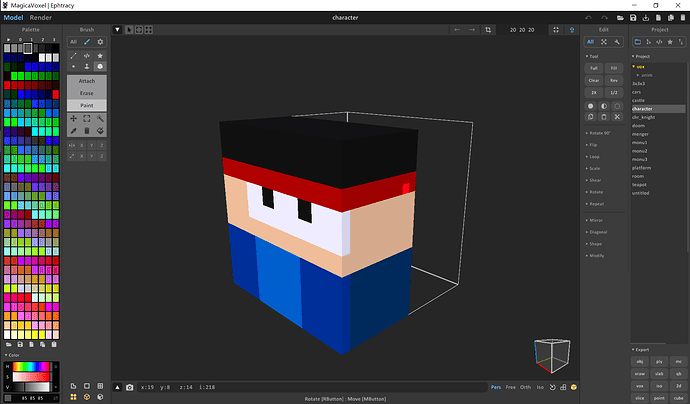Select Erase brush mode

click(87, 92)
